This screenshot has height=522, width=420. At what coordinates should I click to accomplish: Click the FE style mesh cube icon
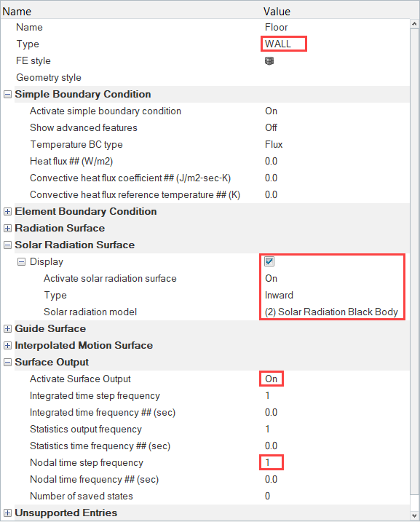click(x=269, y=61)
